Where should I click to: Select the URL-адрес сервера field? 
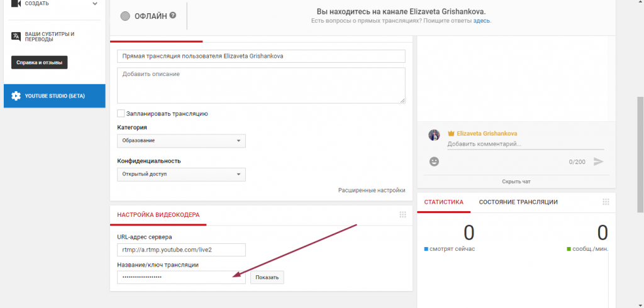coord(181,250)
